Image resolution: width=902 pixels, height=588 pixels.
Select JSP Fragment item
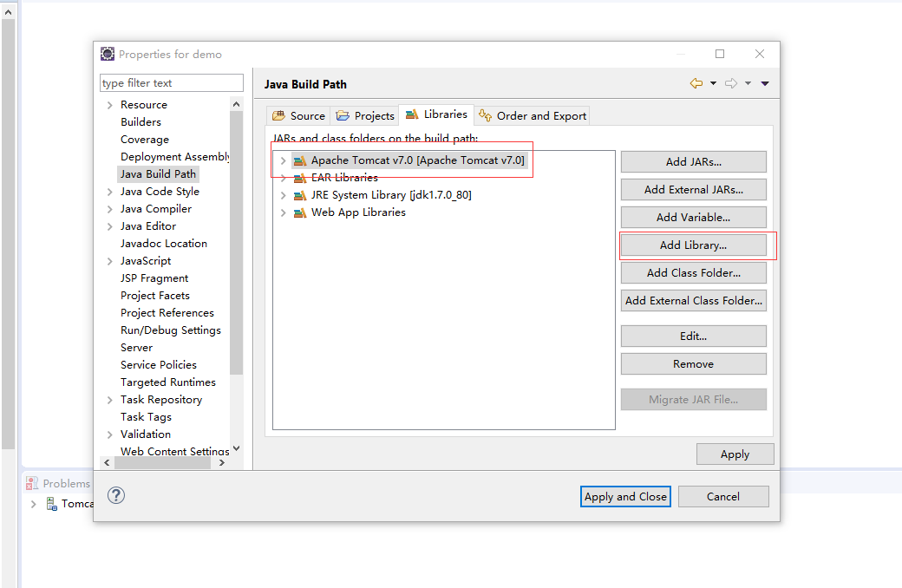pyautogui.click(x=154, y=278)
